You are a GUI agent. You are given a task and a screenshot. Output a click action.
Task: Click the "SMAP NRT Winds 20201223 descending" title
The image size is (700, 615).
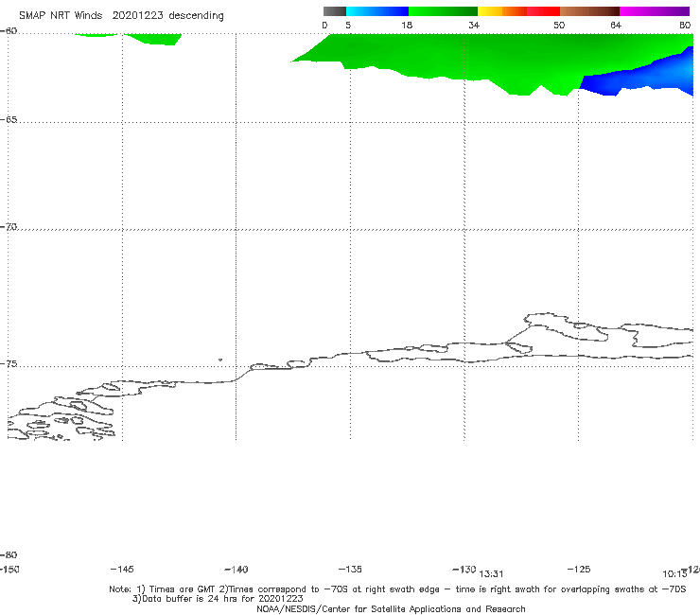click(x=121, y=16)
